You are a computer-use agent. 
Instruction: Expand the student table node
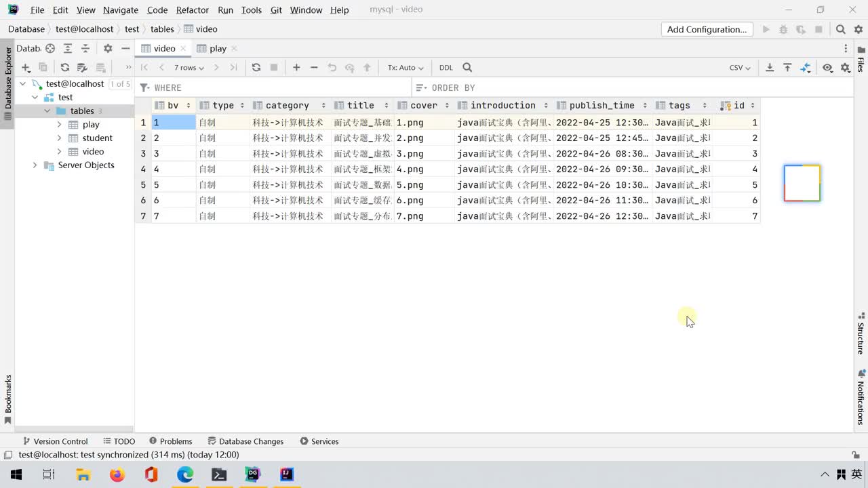tap(59, 138)
